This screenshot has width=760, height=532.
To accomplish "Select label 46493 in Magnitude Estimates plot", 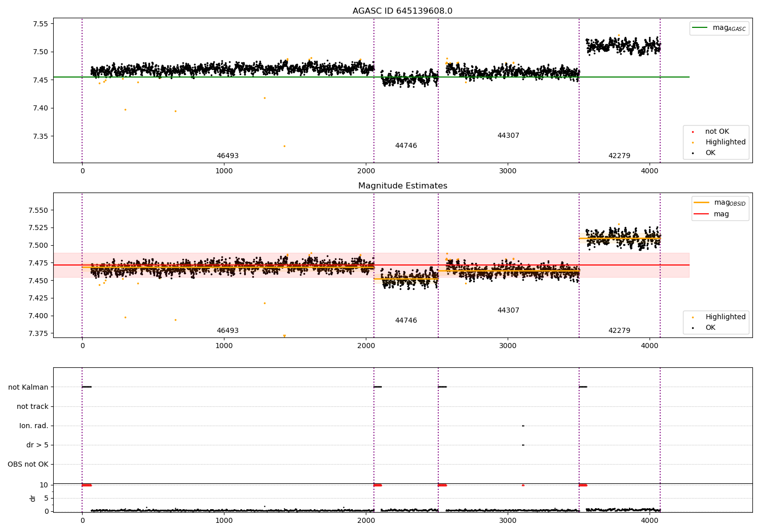I will [x=227, y=331].
